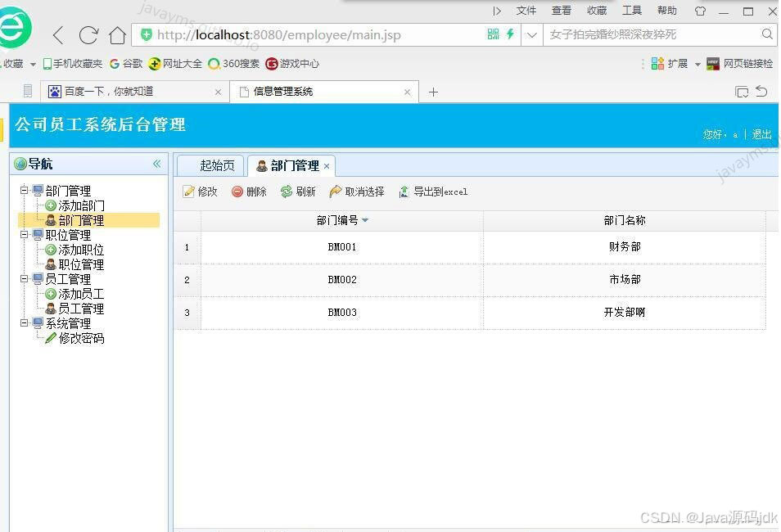Open the 查看 menu
Viewport: 781px width, 532px height.
click(x=562, y=11)
